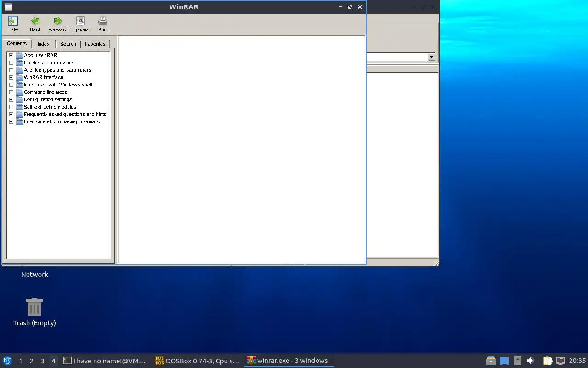
Task: Select the Command line mode folder icon
Action: point(19,92)
